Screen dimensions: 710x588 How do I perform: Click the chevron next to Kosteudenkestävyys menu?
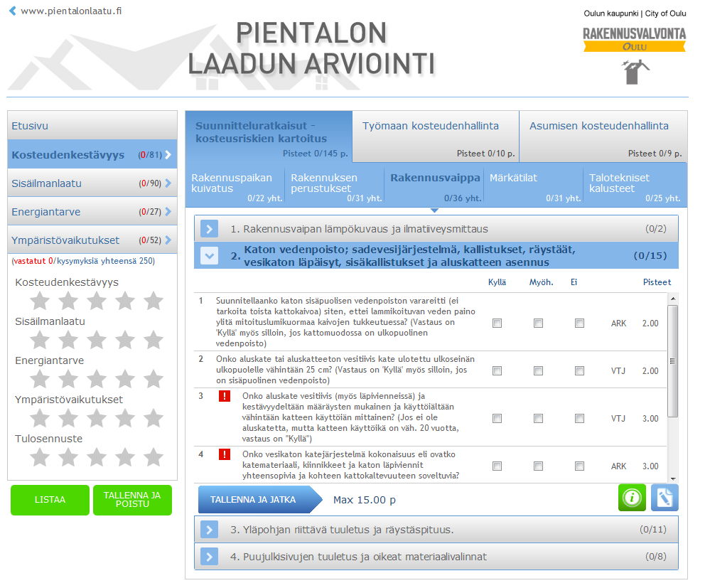[x=168, y=154]
